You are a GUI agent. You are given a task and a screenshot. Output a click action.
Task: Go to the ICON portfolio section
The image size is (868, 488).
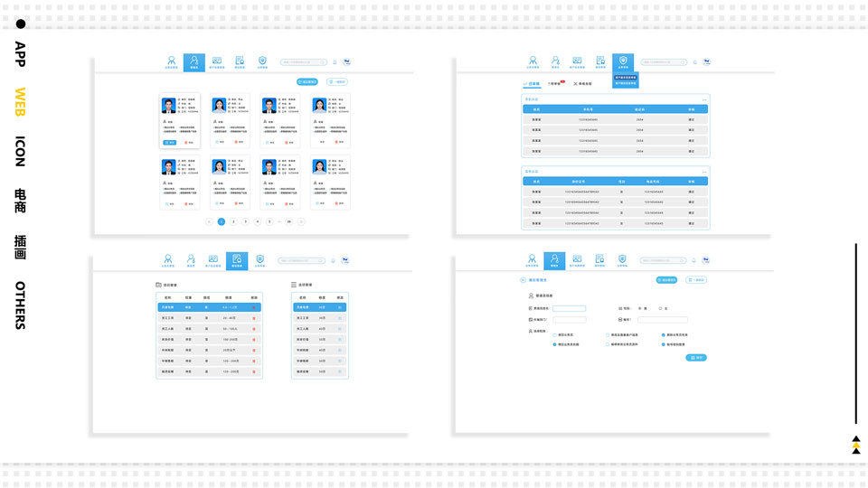tap(20, 151)
